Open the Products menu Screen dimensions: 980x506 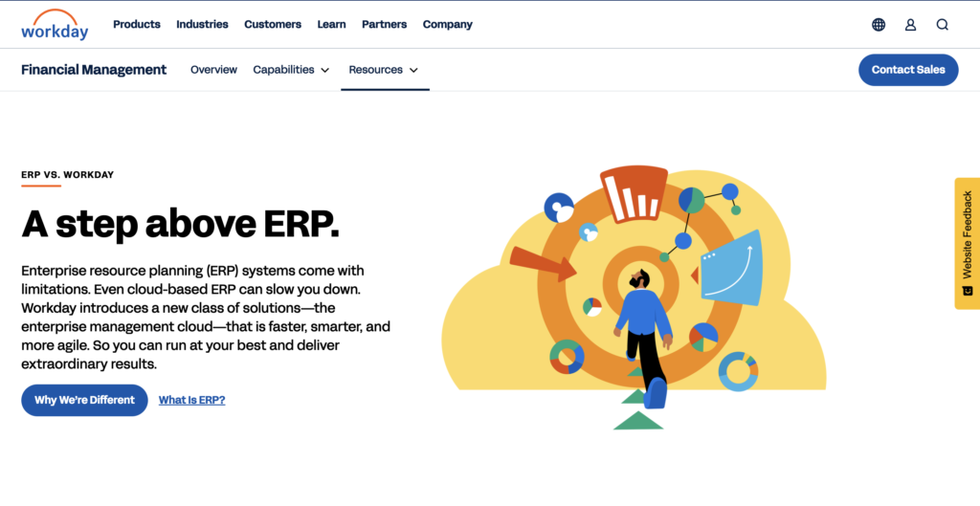[136, 24]
